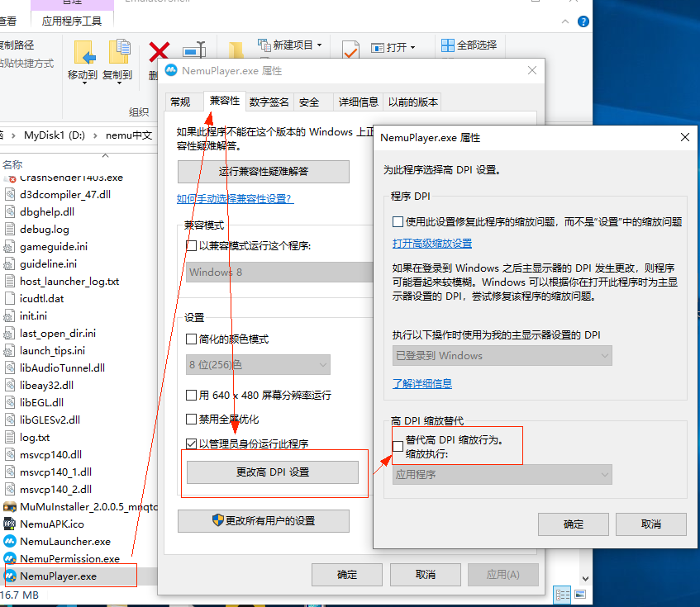This screenshot has width=700, height=607.
Task: Select debug.log file icon
Action: [10, 230]
